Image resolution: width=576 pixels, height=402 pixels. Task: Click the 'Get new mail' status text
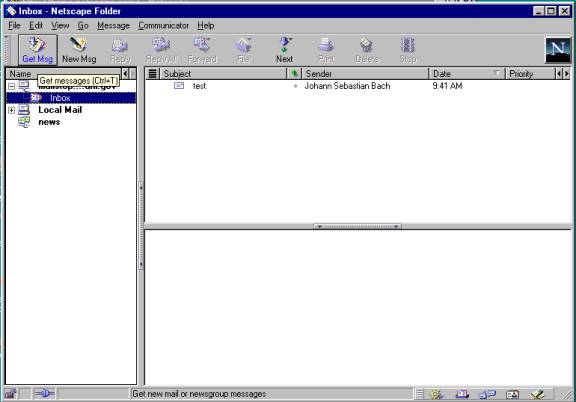pyautogui.click(x=199, y=394)
